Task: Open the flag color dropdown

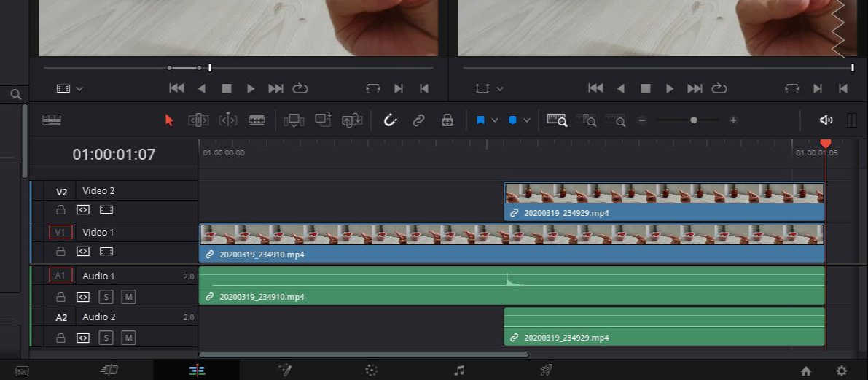Action: click(495, 120)
